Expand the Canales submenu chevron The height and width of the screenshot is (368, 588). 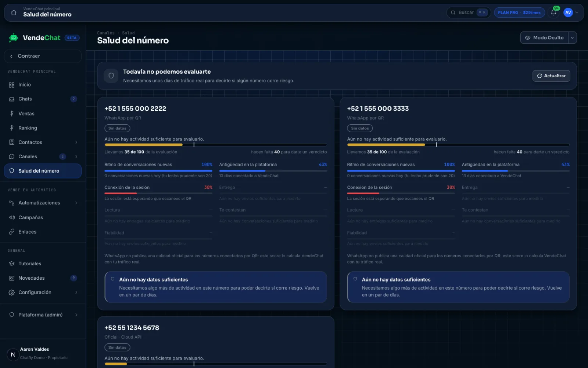pos(76,156)
